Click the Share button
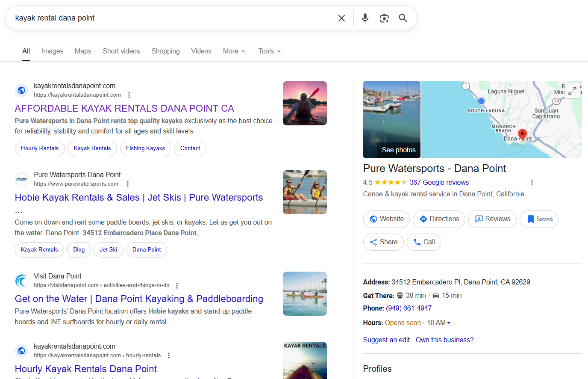This screenshot has width=588, height=379. pos(384,242)
